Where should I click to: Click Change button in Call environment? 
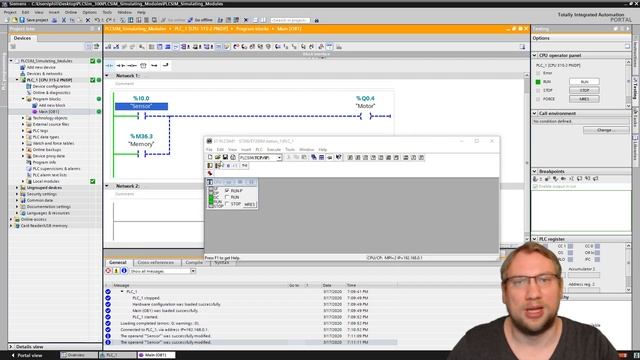coord(606,130)
